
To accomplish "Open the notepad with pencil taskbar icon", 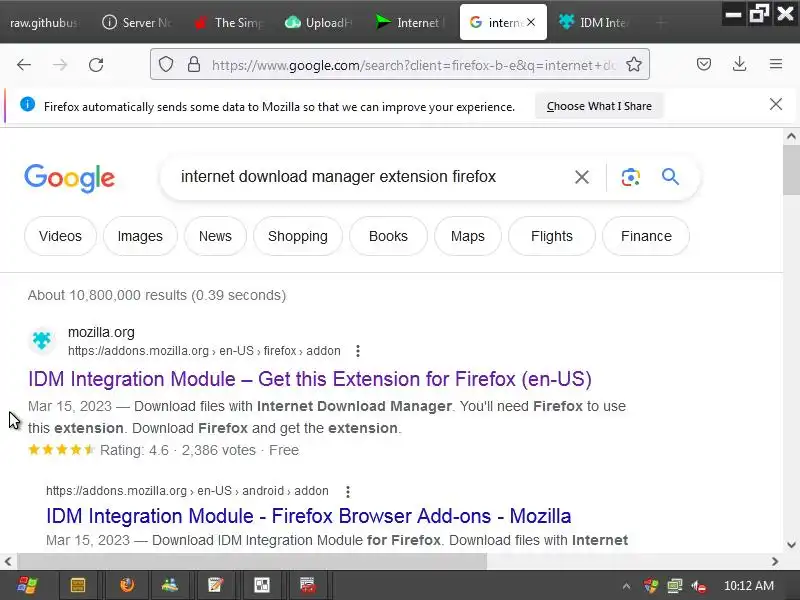I will tap(215, 585).
